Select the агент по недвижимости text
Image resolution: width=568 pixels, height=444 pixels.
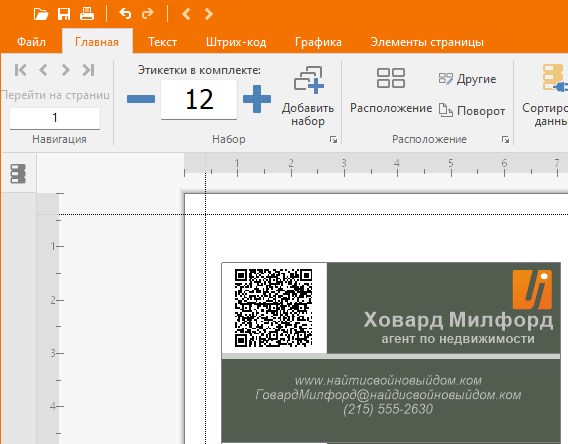click(x=458, y=339)
